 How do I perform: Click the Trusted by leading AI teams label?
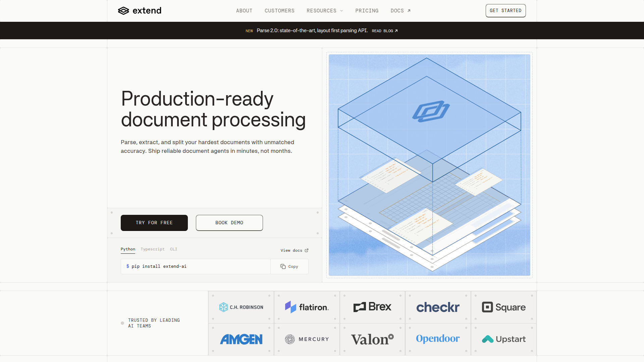154,323
